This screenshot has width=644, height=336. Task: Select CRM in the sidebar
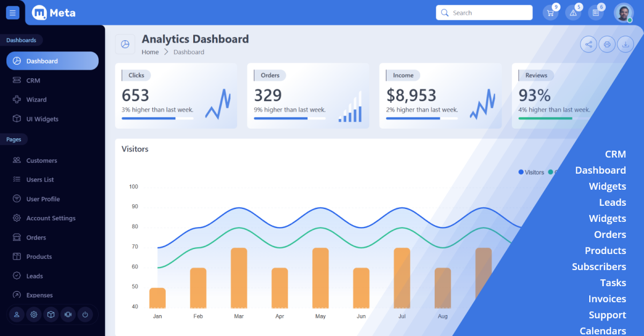33,80
